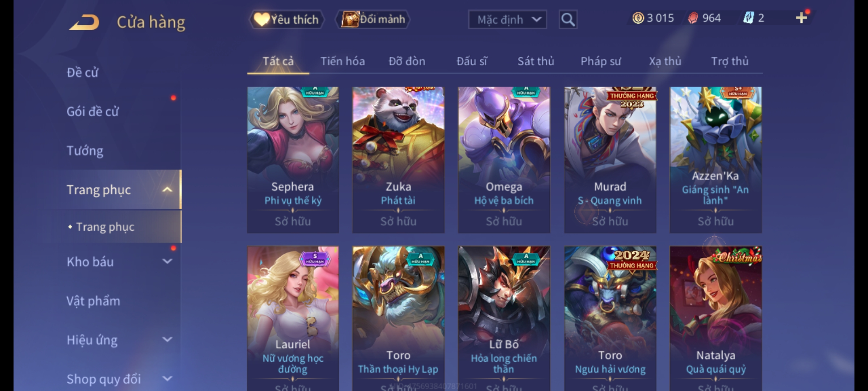This screenshot has width=868, height=391.
Task: Open the Mặc định sort dropdown
Action: tap(507, 20)
